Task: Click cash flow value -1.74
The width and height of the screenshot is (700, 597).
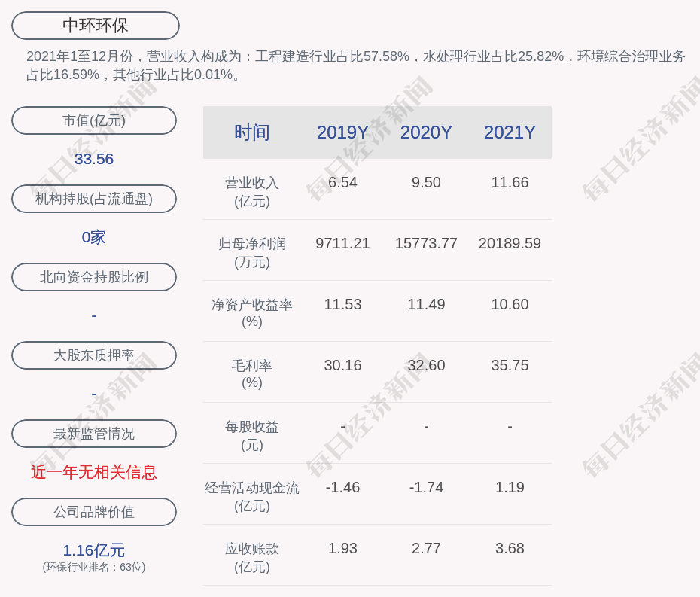Action: (426, 487)
